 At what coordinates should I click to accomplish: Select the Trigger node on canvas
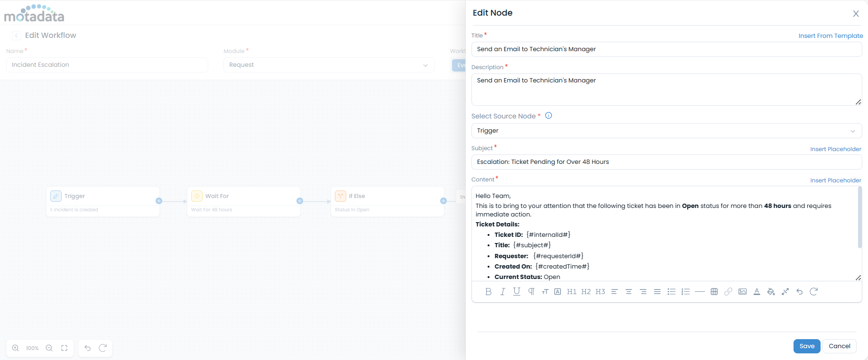[x=103, y=202]
